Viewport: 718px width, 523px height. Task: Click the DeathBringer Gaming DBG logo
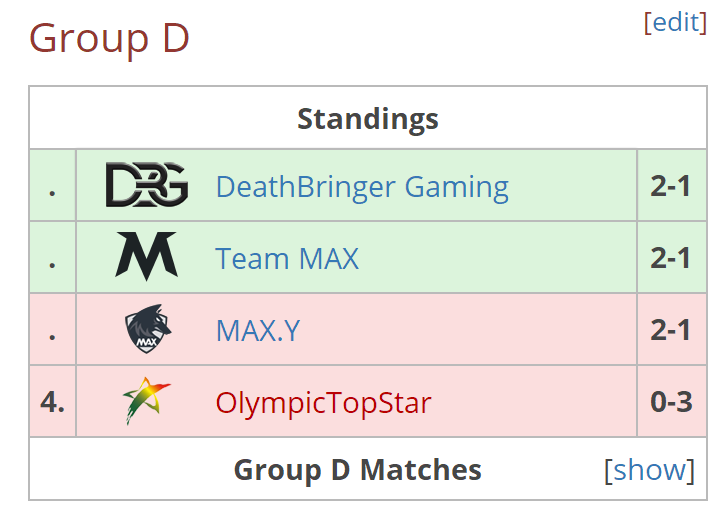147,185
